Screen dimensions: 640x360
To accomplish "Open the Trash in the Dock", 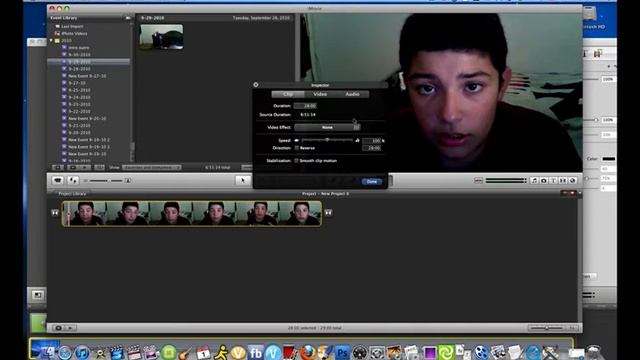I will [x=594, y=352].
